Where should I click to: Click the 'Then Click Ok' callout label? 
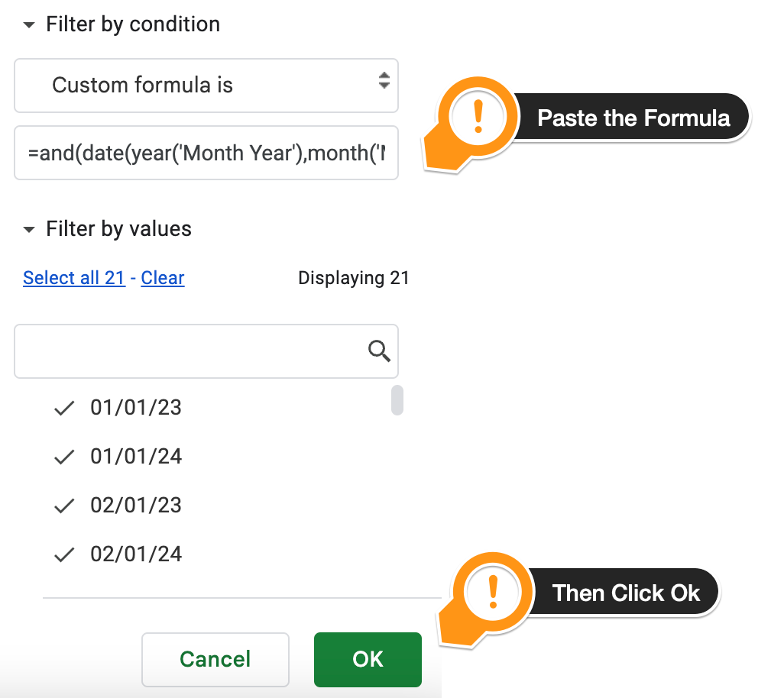click(x=626, y=593)
